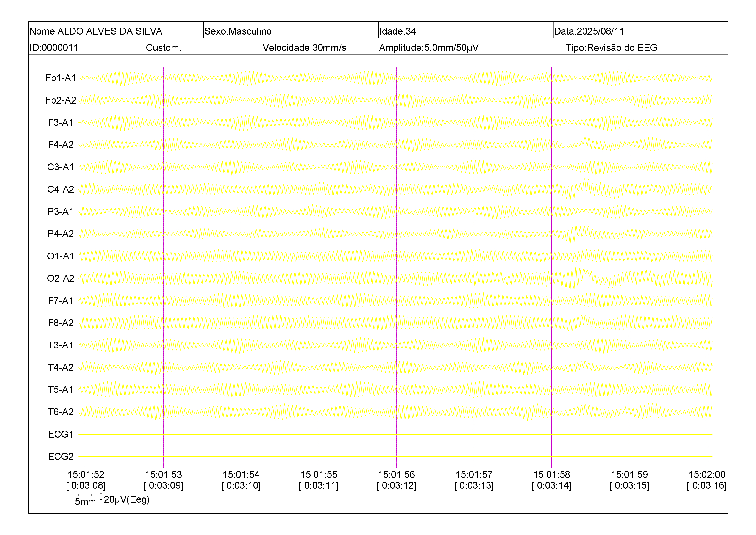Select the P3-A1 channel label
The height and width of the screenshot is (535, 756).
pos(61,212)
